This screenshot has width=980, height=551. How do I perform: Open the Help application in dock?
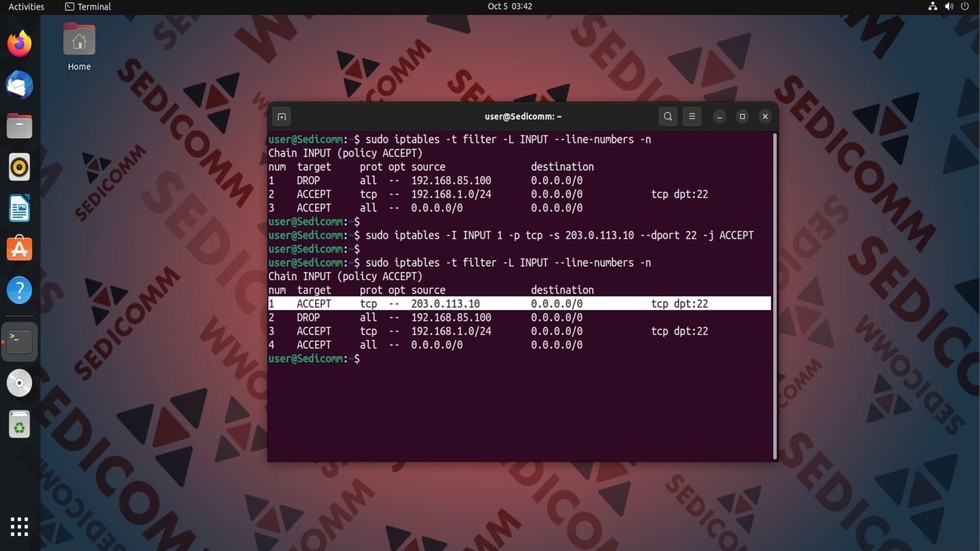[x=19, y=290]
